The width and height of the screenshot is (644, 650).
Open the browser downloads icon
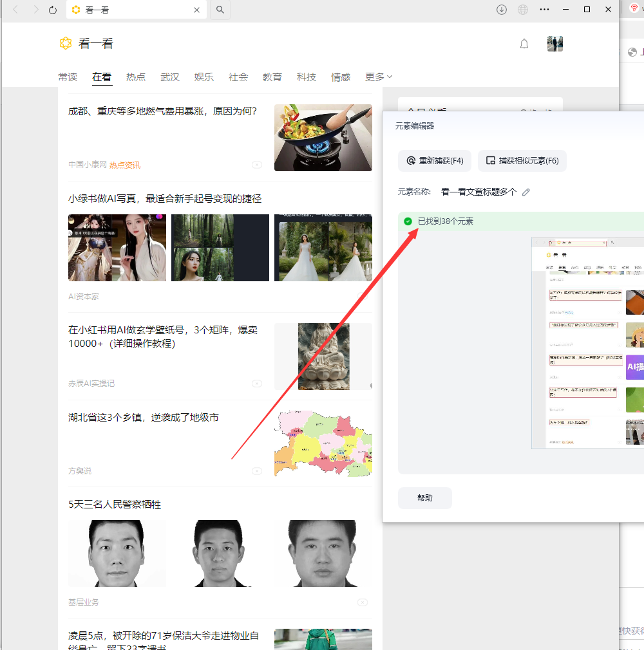(x=502, y=10)
